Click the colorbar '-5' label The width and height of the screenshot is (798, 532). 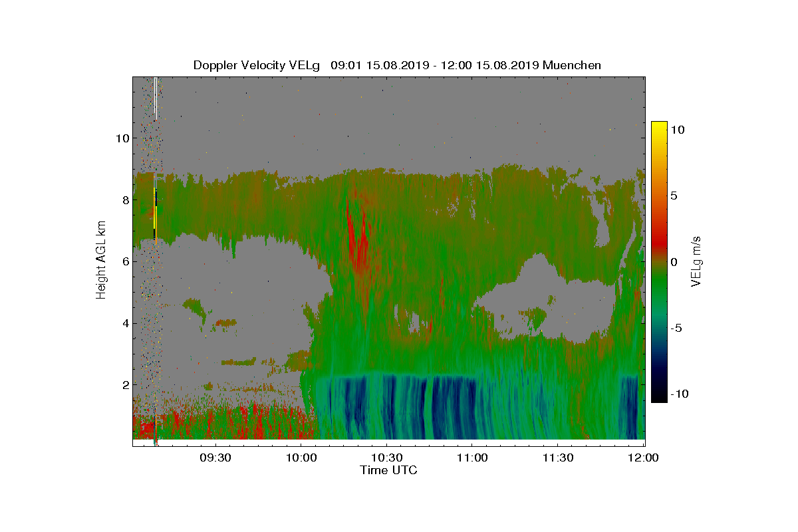676,328
